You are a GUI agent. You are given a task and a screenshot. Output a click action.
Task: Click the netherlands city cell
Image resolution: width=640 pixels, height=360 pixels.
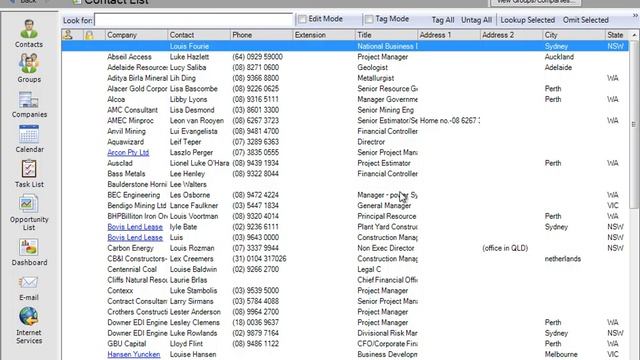(x=562, y=259)
